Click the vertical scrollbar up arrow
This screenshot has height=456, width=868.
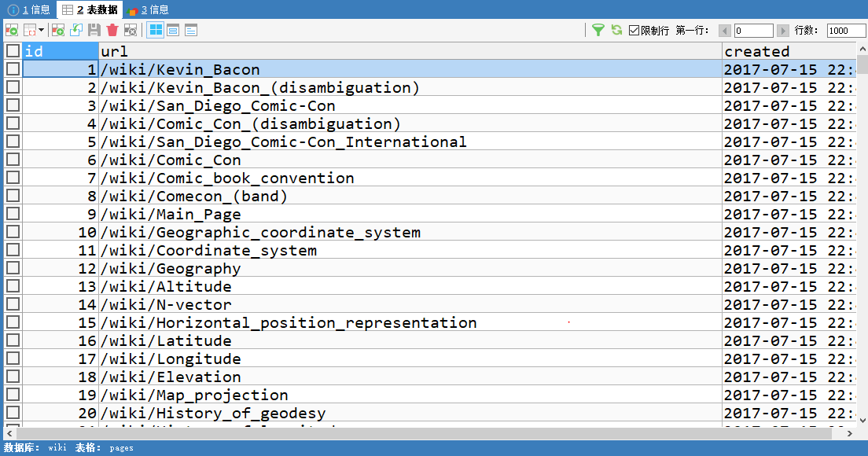(862, 49)
